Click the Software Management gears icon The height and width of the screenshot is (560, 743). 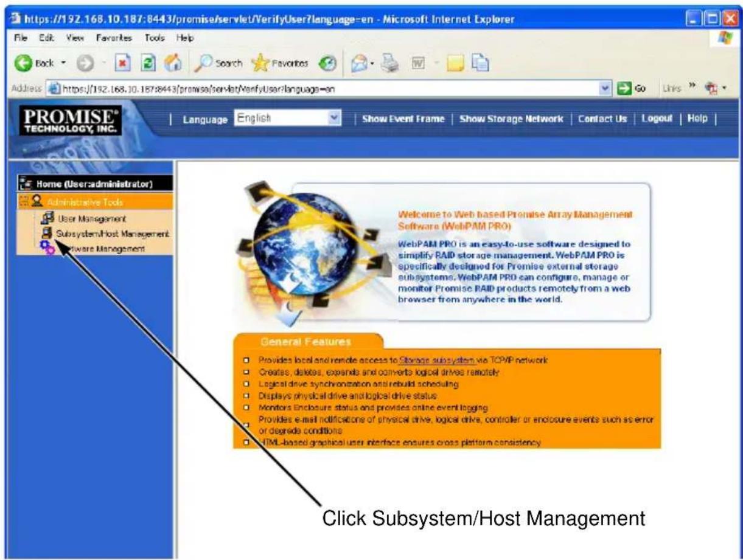click(x=48, y=249)
